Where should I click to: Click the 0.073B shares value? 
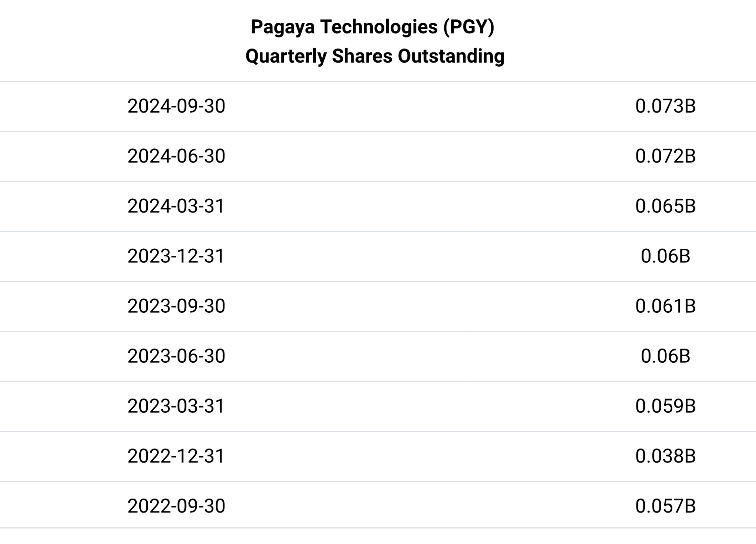665,106
